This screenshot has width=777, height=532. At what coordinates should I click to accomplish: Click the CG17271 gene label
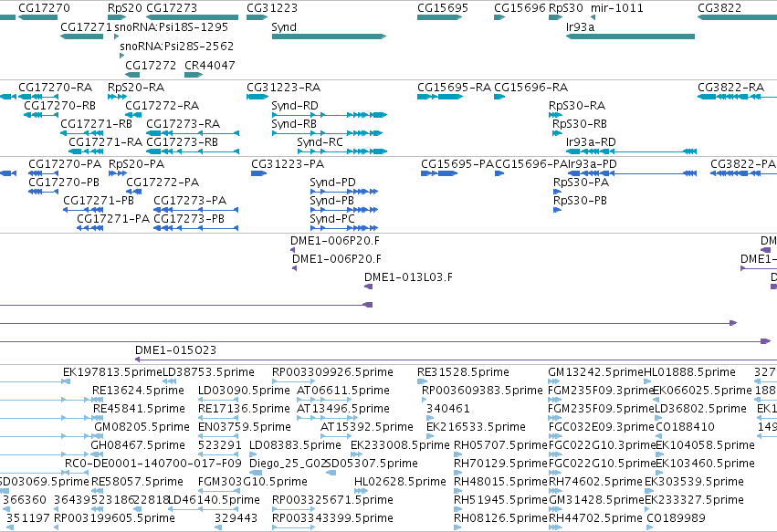(x=86, y=26)
